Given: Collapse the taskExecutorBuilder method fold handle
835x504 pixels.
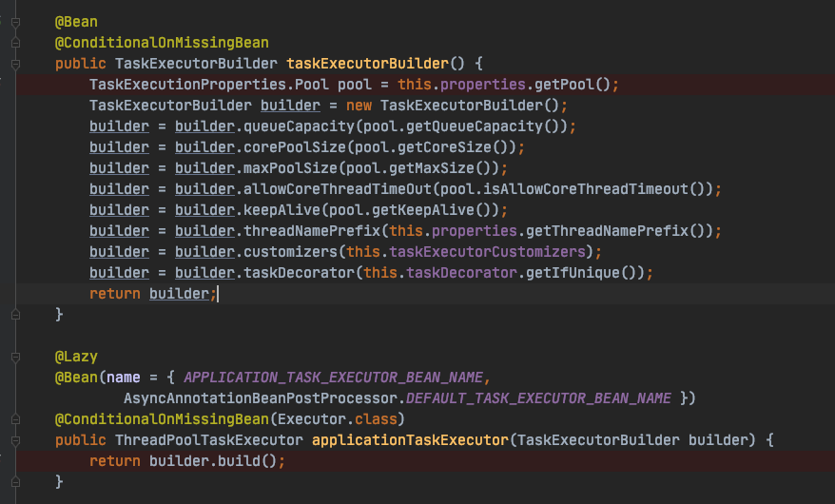Looking at the screenshot, I should click(x=15, y=64).
